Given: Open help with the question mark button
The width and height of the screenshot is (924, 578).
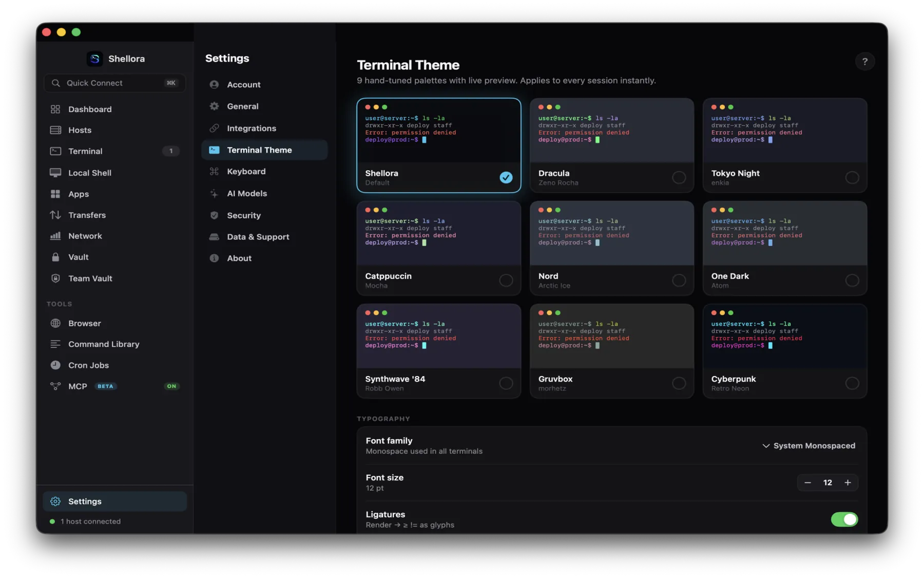Looking at the screenshot, I should click(864, 62).
